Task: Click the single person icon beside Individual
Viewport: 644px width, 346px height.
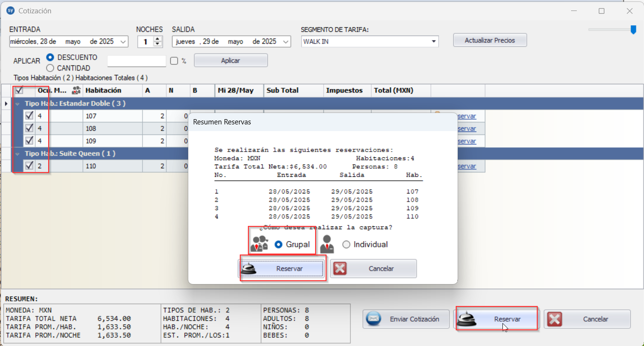Action: (x=327, y=244)
